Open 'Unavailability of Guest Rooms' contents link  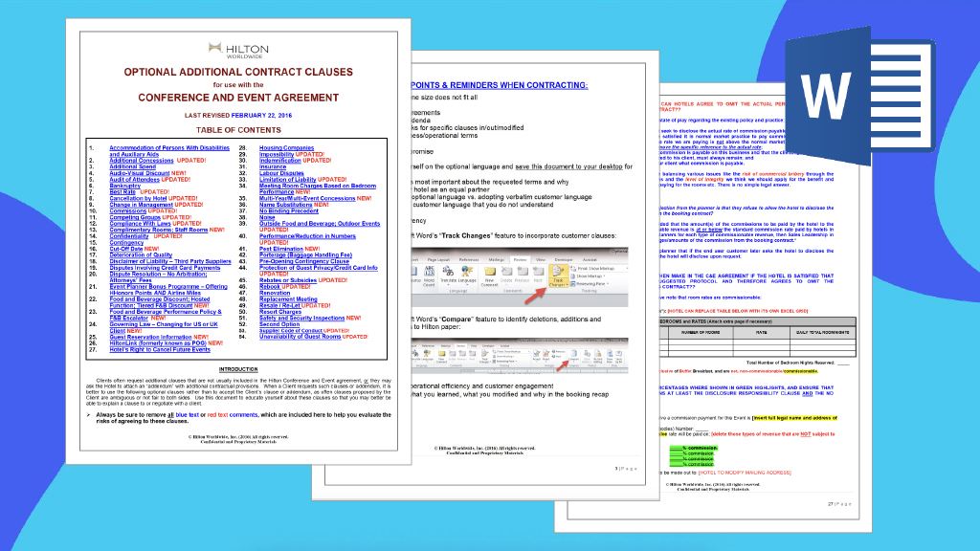coord(300,337)
